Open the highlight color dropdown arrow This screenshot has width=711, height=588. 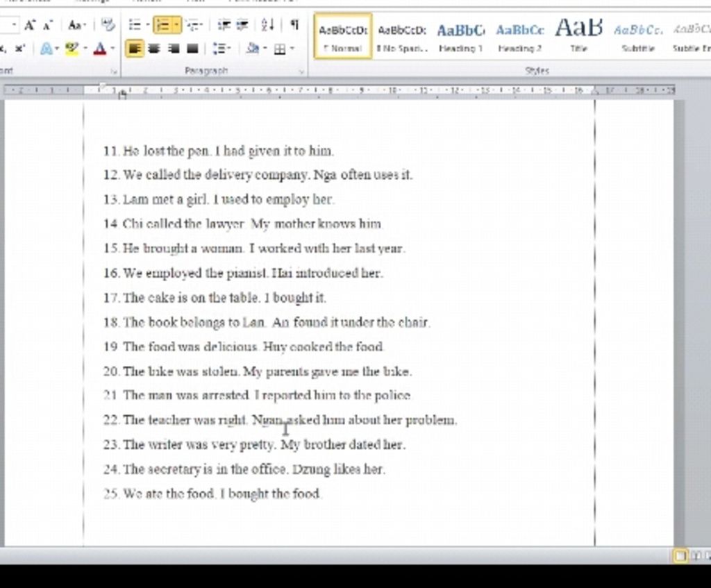tap(85, 48)
